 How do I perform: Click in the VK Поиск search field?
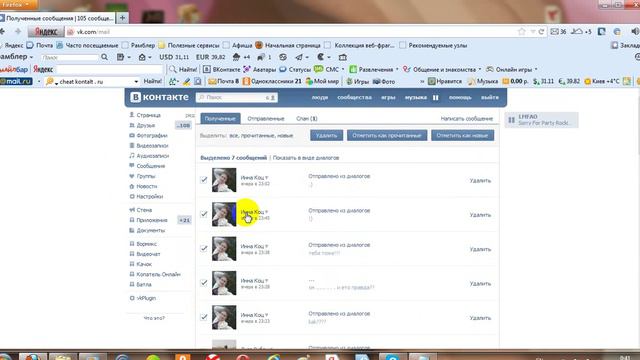coord(237,98)
